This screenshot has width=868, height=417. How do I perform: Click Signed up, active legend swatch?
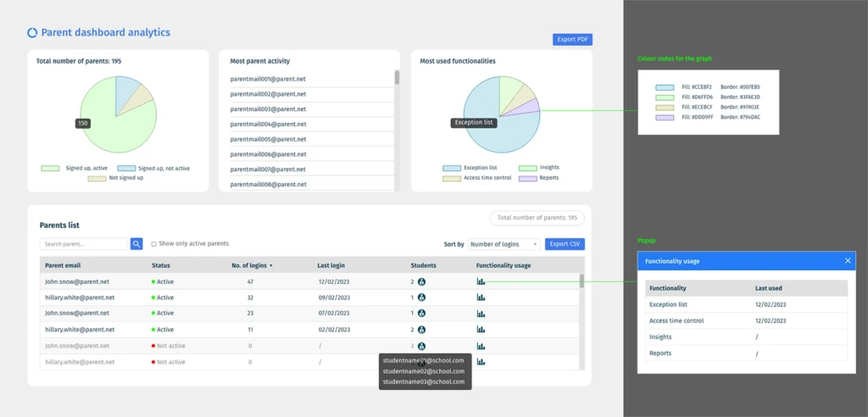coord(50,169)
